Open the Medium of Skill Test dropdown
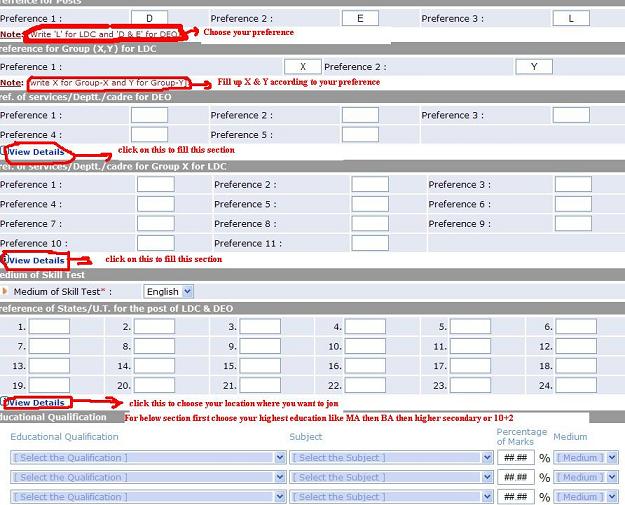This screenshot has width=625, height=505. pyautogui.click(x=168, y=292)
